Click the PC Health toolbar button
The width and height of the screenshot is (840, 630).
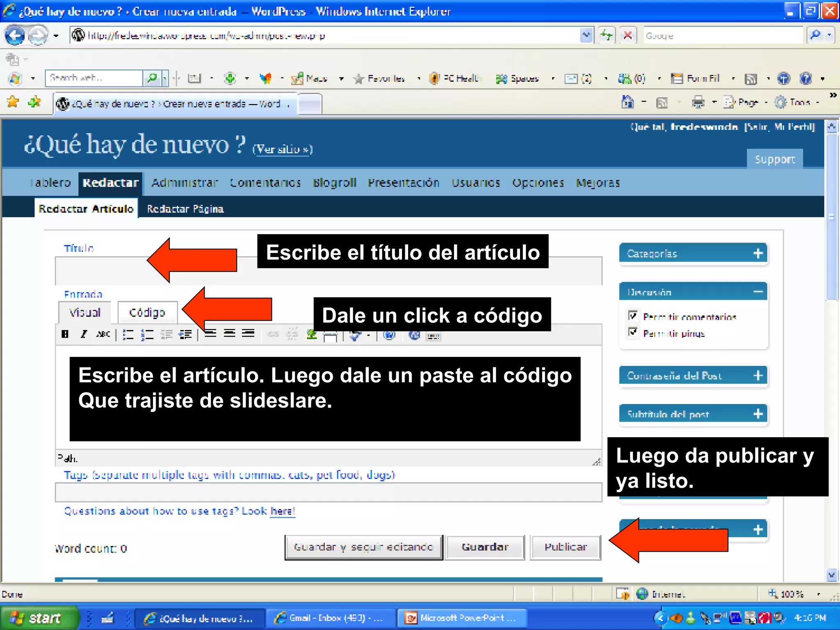click(x=455, y=78)
